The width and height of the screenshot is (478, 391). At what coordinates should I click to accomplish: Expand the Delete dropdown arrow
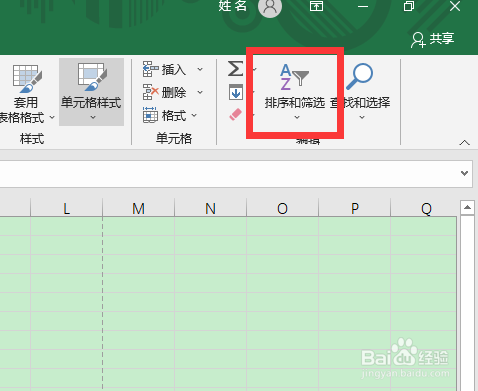pos(200,92)
